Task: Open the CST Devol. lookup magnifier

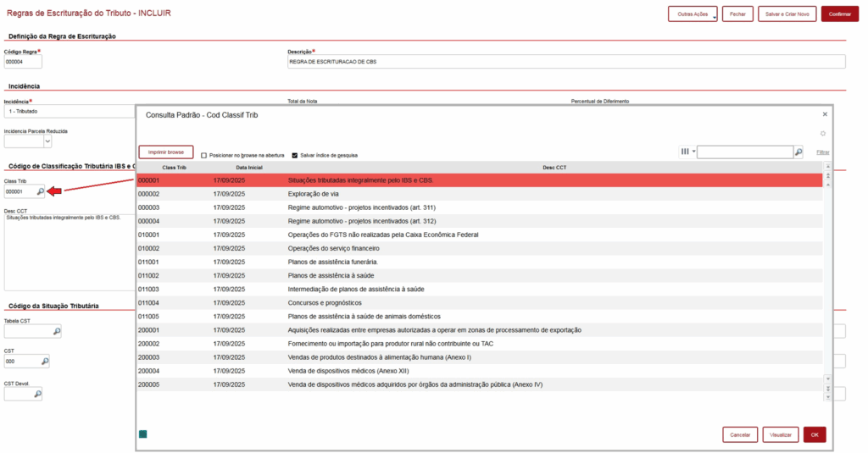Action: (x=37, y=394)
